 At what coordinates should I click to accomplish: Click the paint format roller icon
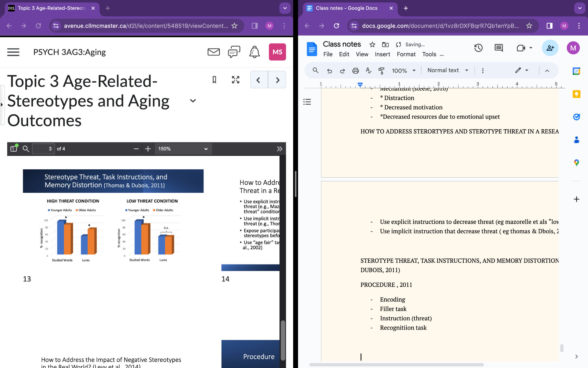[x=381, y=70]
